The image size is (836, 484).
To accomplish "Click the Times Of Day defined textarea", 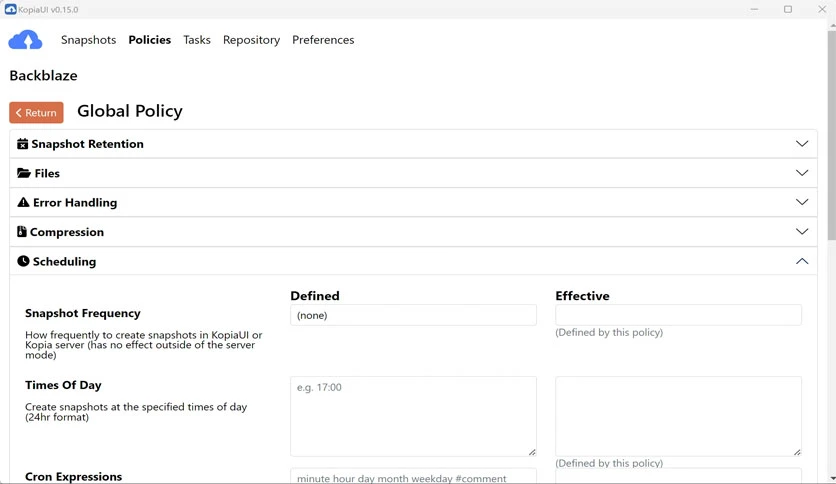I will click(x=413, y=416).
